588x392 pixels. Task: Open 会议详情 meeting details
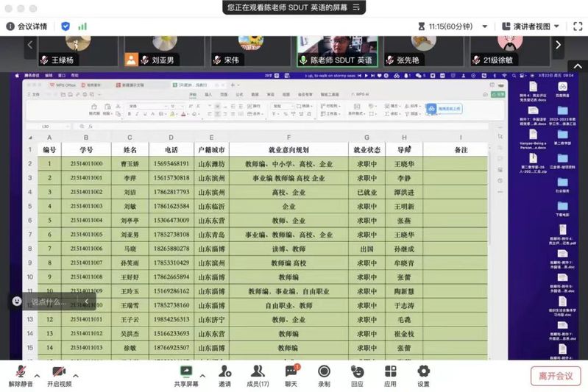[x=26, y=26]
